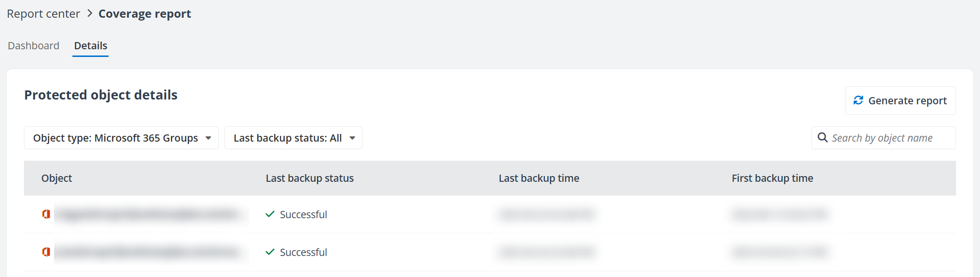Open the Last backup status filter
The width and height of the screenshot is (980, 277).
point(293,138)
